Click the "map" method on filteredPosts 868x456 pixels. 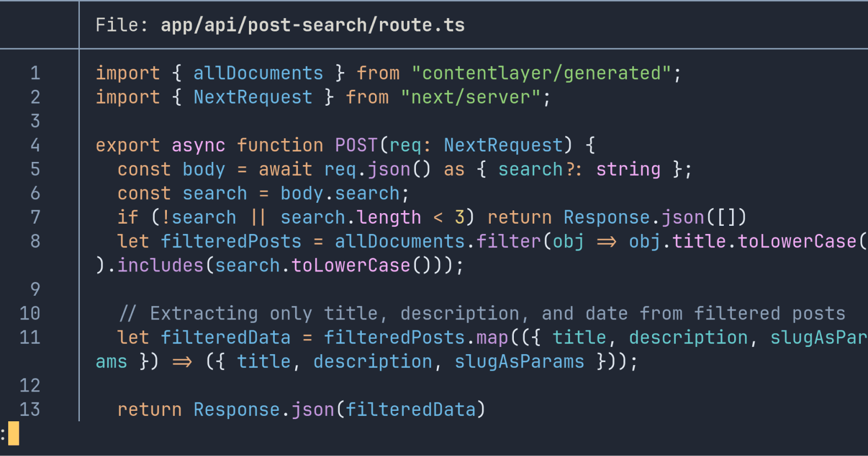click(492, 338)
